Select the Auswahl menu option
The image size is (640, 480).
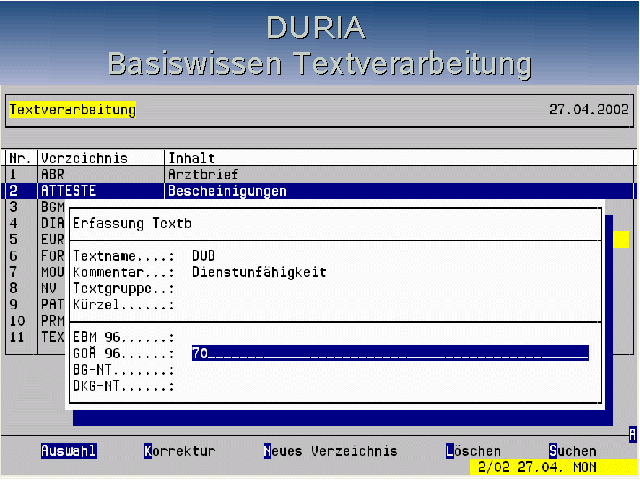pos(69,451)
